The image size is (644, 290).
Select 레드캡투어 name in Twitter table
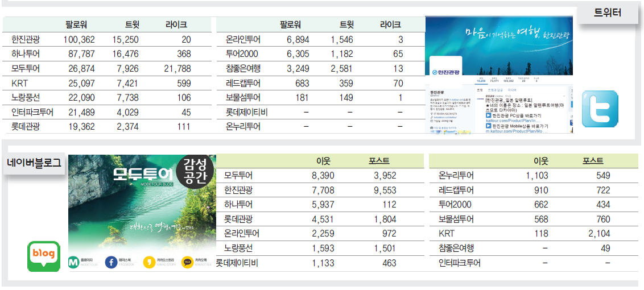(243, 83)
